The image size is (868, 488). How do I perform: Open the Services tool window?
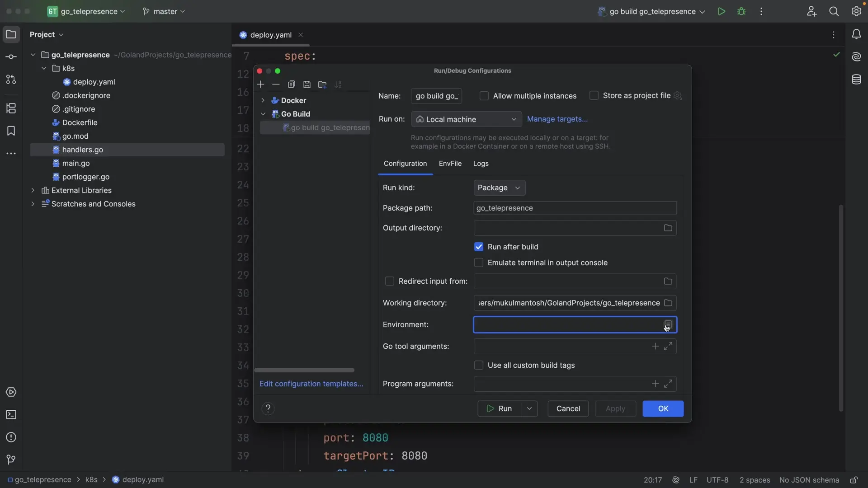(x=11, y=392)
